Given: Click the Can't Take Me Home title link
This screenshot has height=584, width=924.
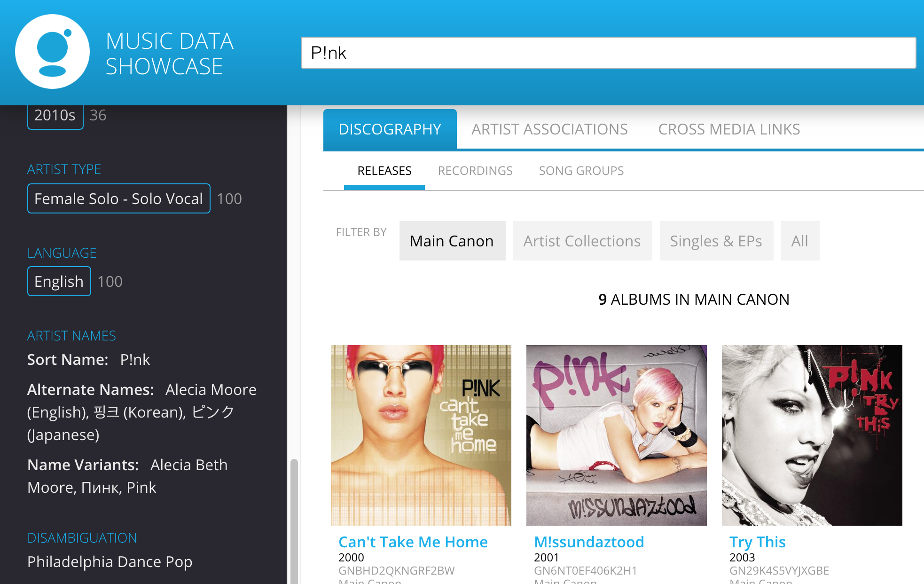Looking at the screenshot, I should pos(413,542).
